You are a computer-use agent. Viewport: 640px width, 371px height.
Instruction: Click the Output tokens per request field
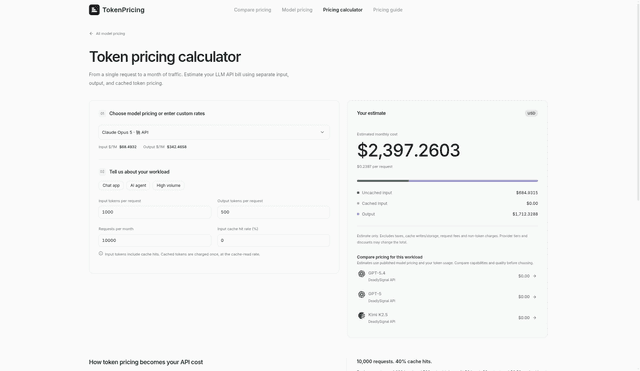pyautogui.click(x=273, y=212)
